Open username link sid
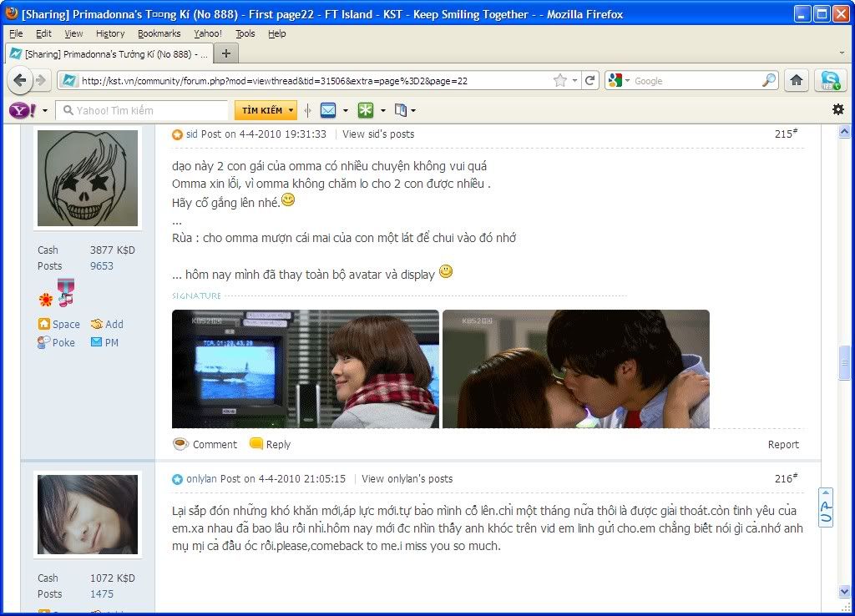Viewport: 855px width, 616px height. tap(192, 134)
